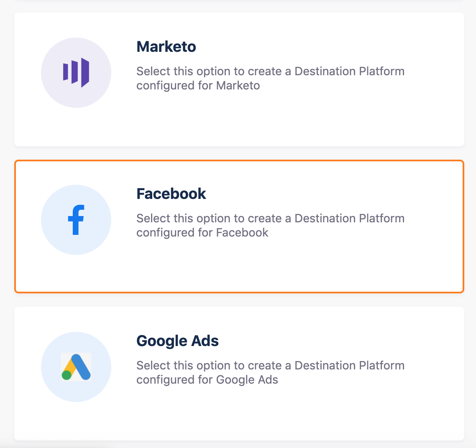Select the pale circle around Google Ads logo
This screenshot has height=448, width=476.
point(76,367)
